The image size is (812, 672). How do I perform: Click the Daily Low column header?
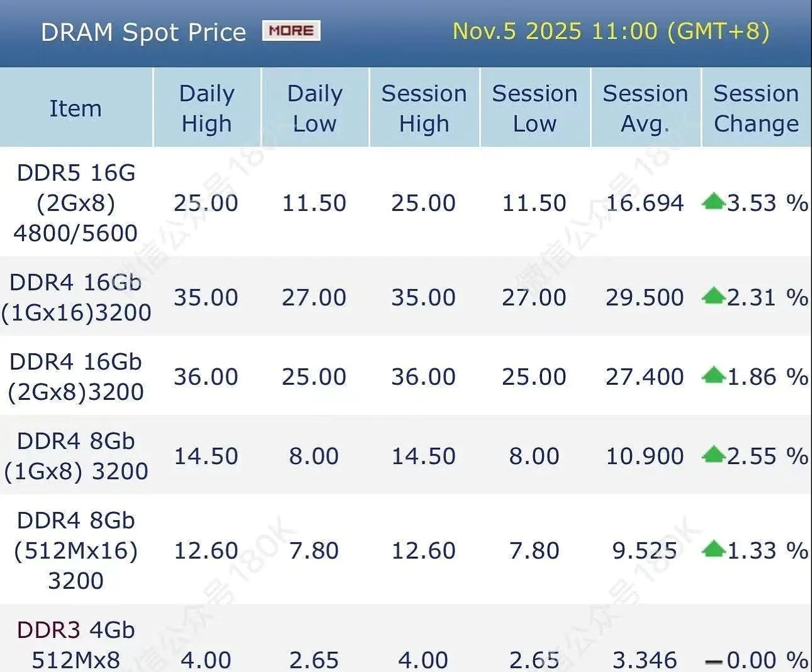(315, 108)
